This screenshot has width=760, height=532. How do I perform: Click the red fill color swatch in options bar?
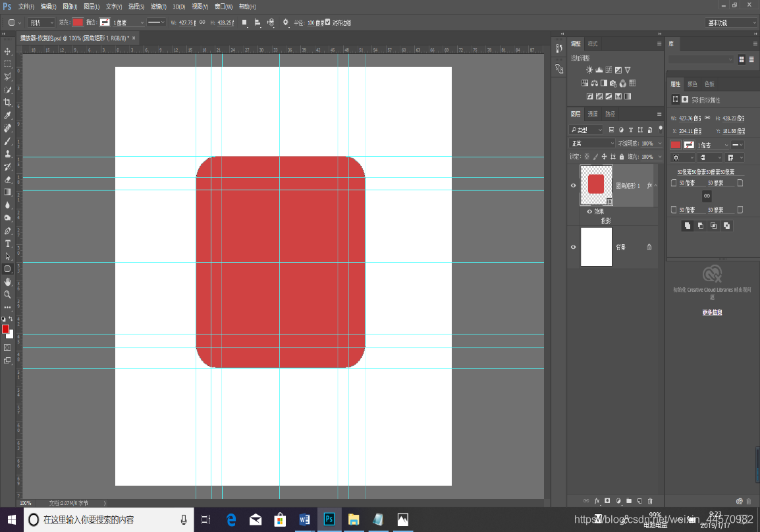point(78,22)
